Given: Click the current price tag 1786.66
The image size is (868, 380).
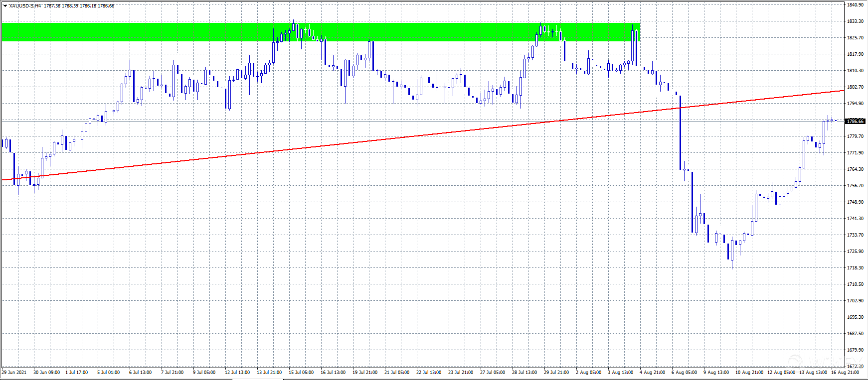Looking at the screenshot, I should 855,121.
